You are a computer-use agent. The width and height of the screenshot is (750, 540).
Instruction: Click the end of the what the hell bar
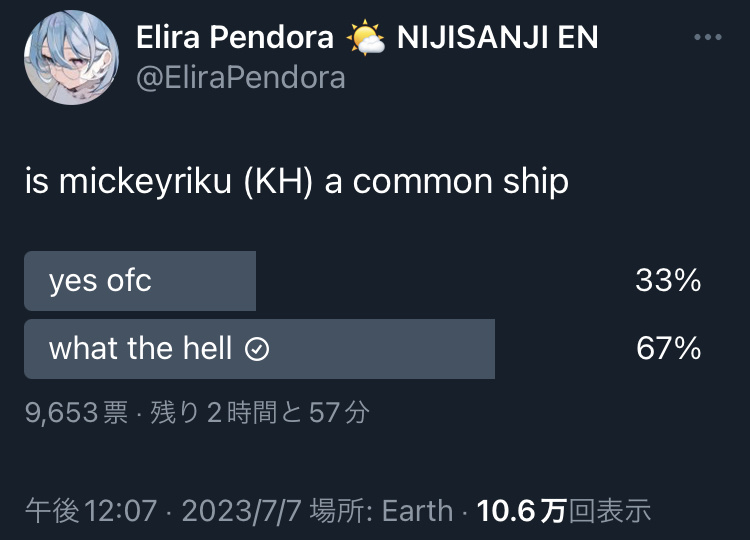click(488, 349)
